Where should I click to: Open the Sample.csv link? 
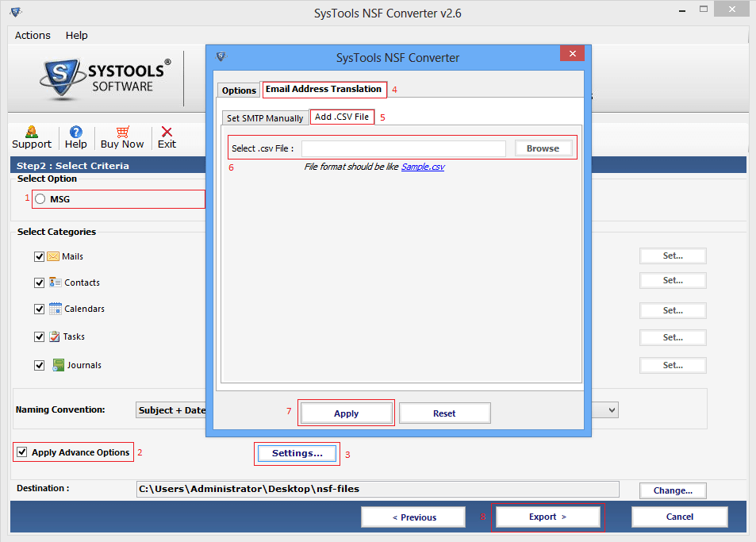click(423, 167)
